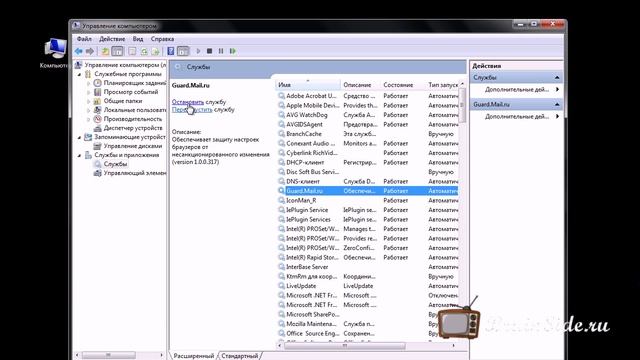640x360 pixels.
Task: Open the Файл menu
Action: (x=84, y=39)
